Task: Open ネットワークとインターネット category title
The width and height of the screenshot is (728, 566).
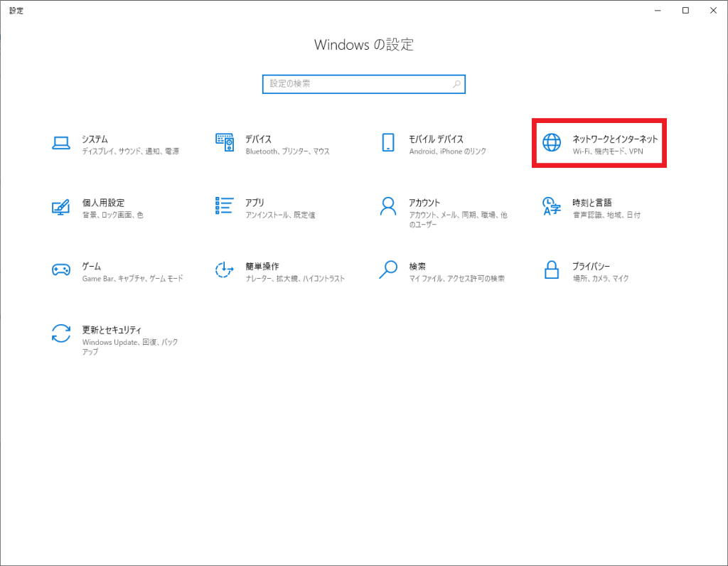Action: (615, 139)
